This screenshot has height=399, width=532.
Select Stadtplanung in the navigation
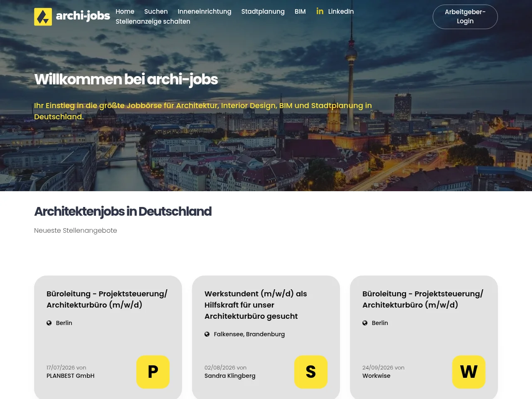tap(263, 12)
